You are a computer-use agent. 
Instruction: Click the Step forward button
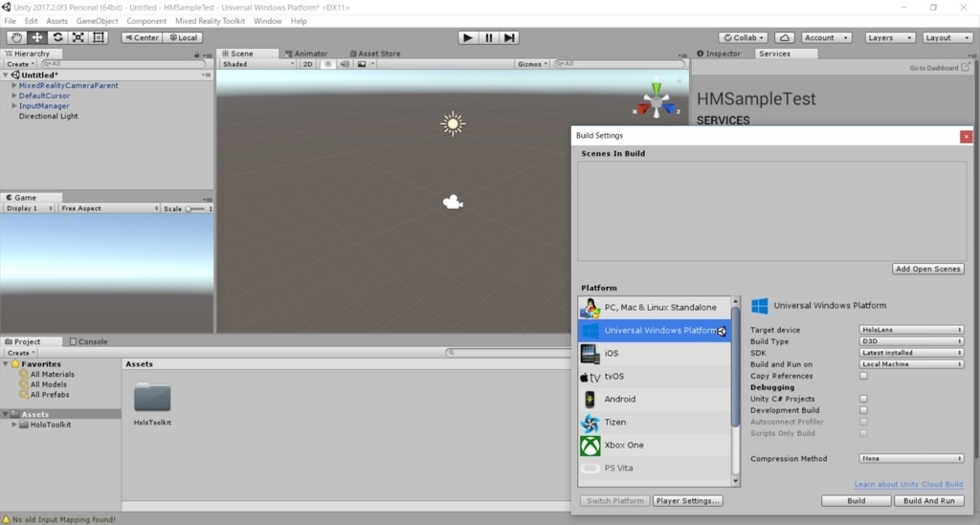point(509,37)
